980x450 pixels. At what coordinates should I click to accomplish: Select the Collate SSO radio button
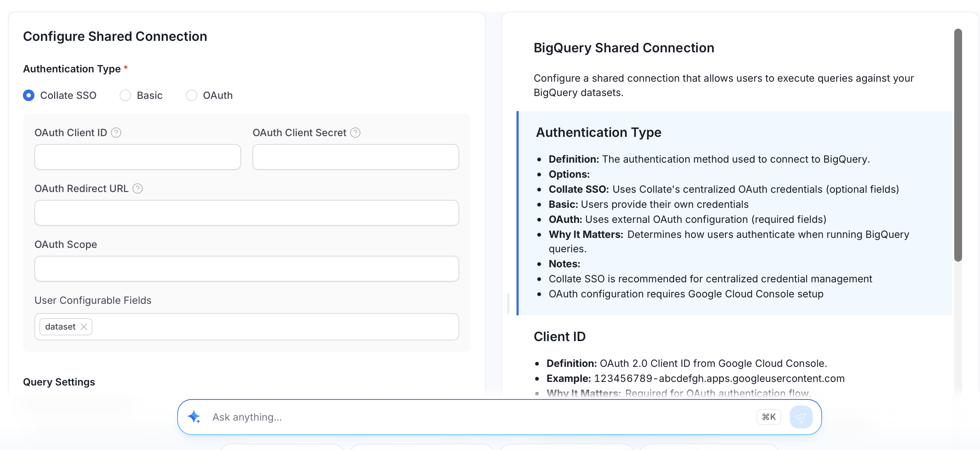pos(29,95)
